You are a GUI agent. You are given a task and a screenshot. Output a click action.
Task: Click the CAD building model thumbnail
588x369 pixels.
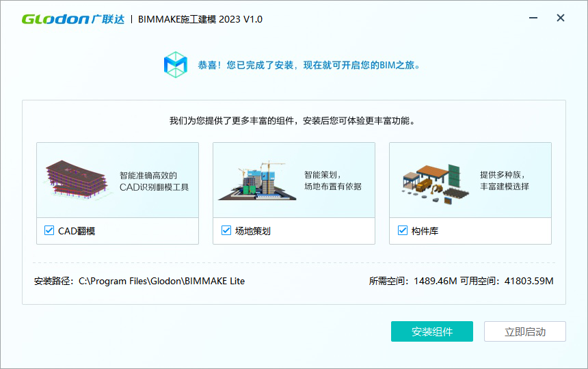(77, 180)
